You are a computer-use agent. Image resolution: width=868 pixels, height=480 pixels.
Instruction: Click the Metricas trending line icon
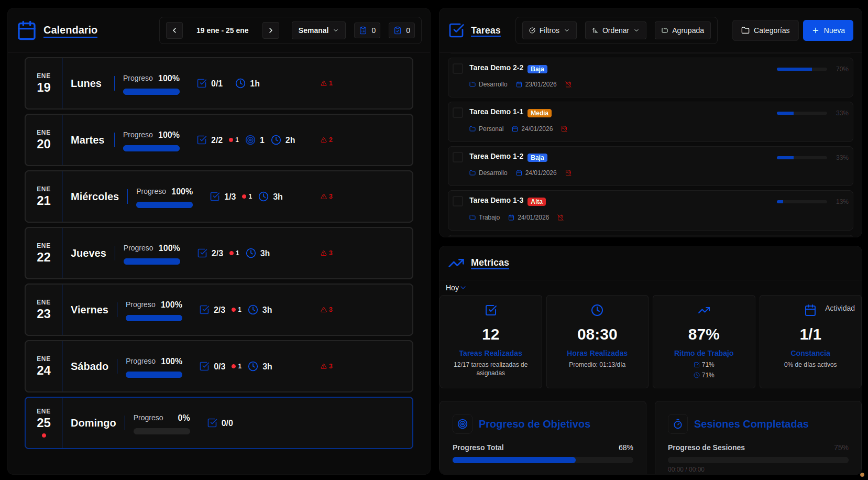[456, 263]
